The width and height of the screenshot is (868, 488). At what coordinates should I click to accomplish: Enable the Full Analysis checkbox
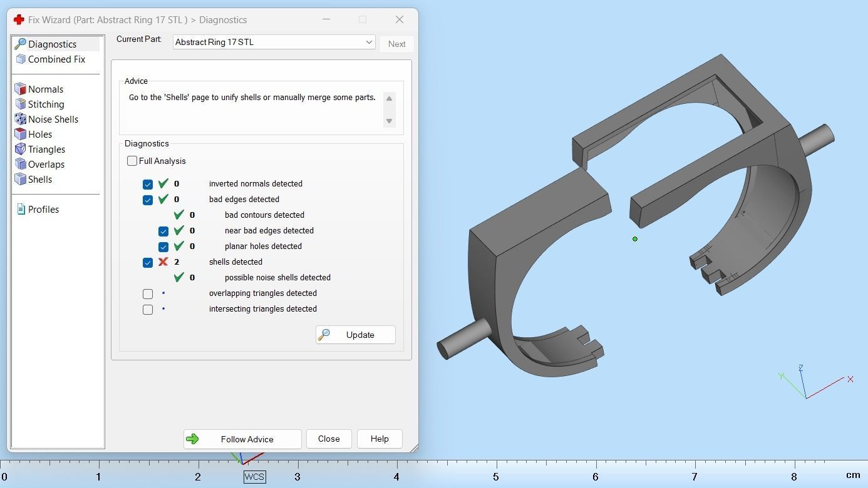click(x=132, y=161)
